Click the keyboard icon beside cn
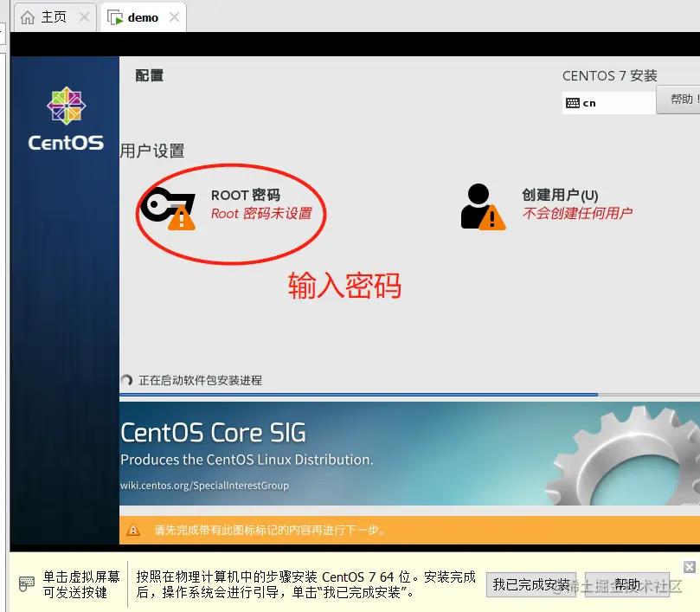 pos(572,103)
